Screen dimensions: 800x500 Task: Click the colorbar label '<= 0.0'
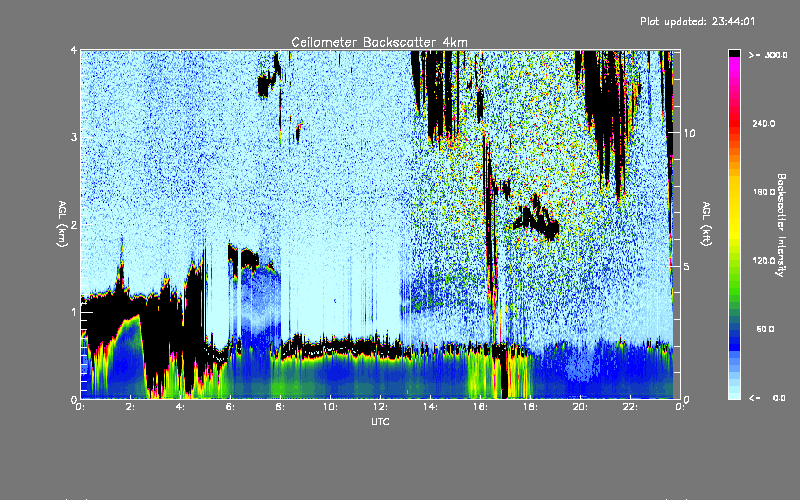[768, 398]
